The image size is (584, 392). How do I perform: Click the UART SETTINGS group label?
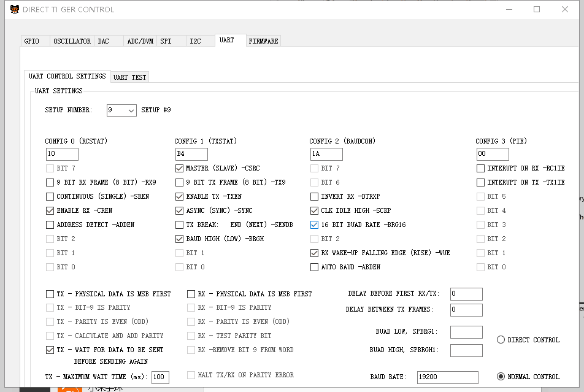click(58, 91)
